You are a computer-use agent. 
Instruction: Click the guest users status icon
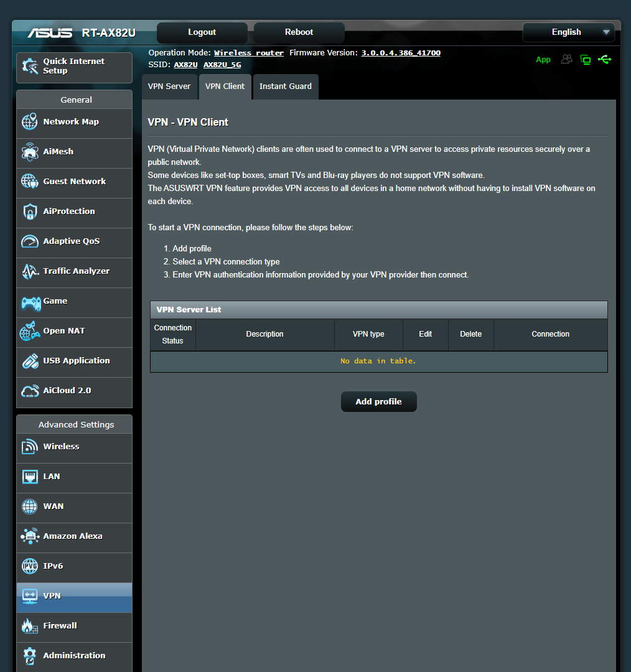click(566, 59)
